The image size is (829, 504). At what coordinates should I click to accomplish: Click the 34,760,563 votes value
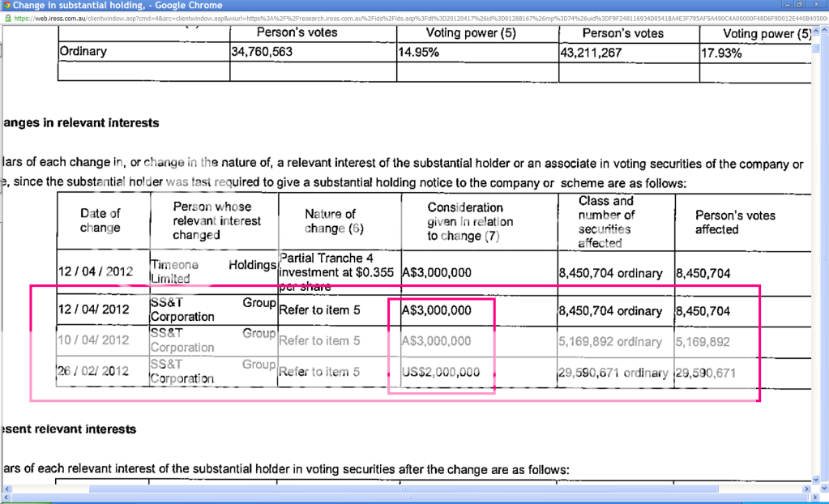(262, 52)
